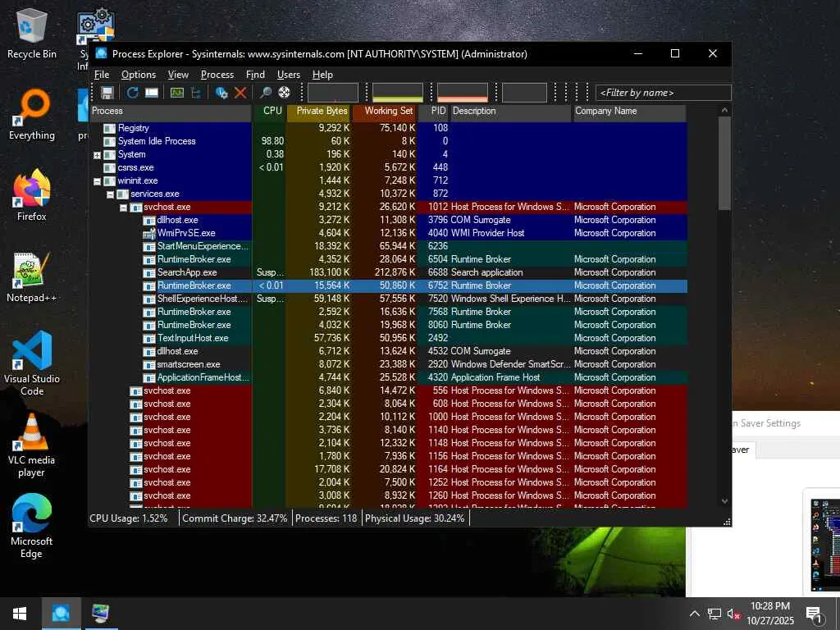
Task: Select svchost.exe with PID 556
Action: [388, 390]
